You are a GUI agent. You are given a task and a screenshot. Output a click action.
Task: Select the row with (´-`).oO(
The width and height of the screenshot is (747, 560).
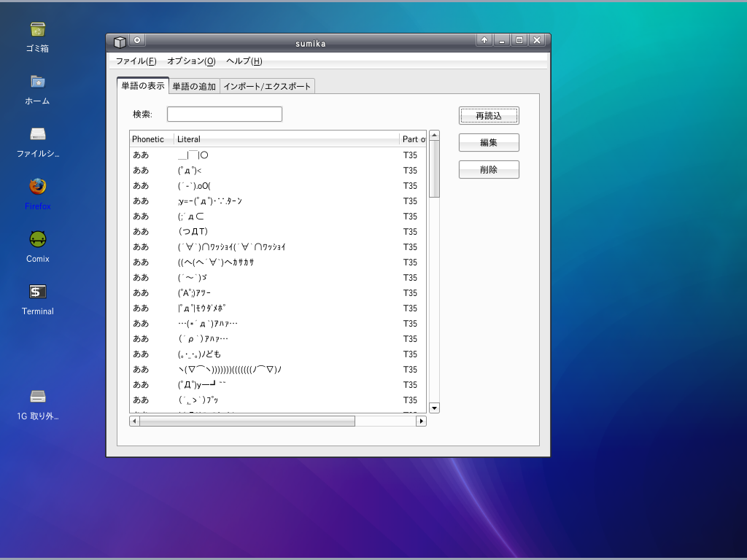click(278, 186)
